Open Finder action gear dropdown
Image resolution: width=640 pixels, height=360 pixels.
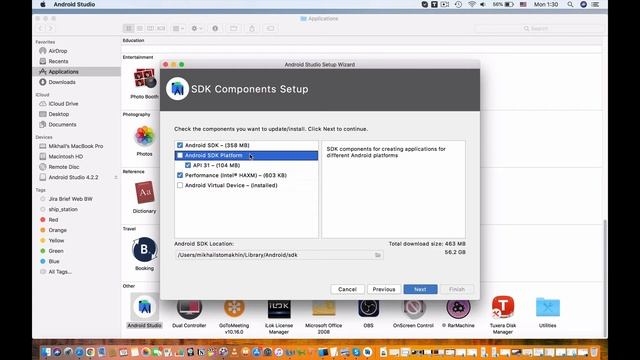[197, 28]
